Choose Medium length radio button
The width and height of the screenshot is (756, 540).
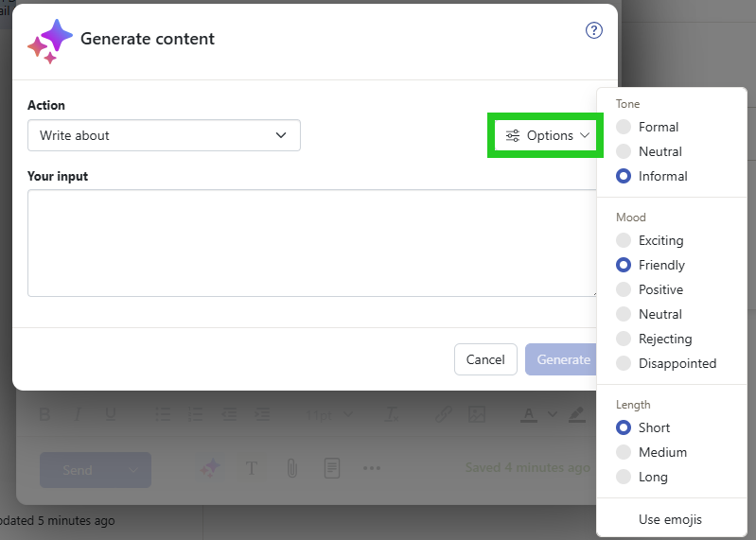(624, 452)
